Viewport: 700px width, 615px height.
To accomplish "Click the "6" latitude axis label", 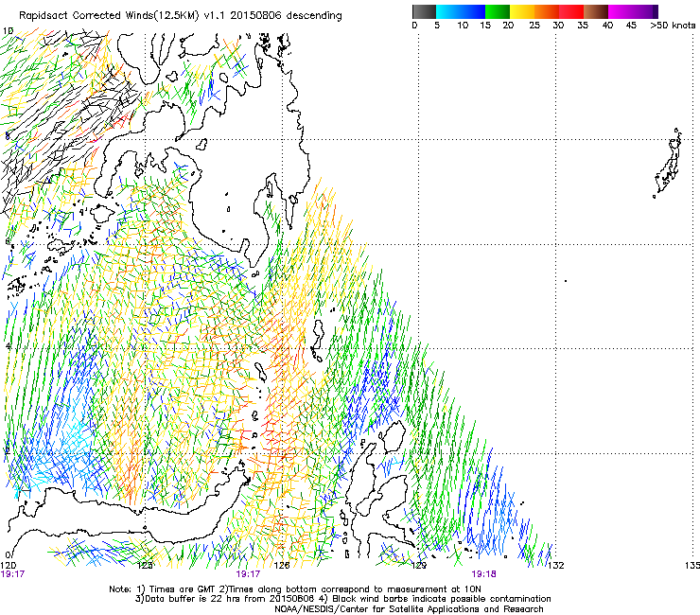I will (x=7, y=241).
